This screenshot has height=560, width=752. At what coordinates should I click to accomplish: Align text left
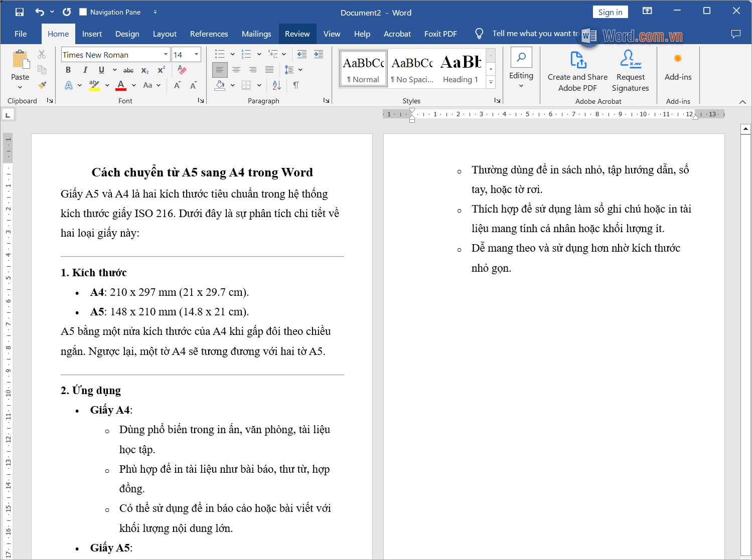(220, 70)
